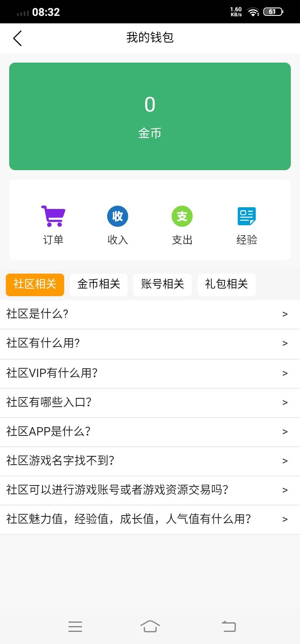
Task: Expand the arrow beside 社区有什么用?
Action: [285, 344]
